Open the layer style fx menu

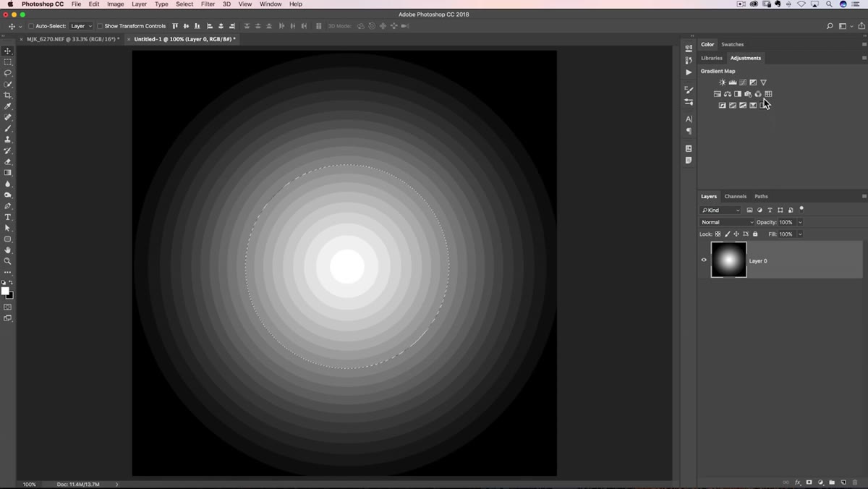click(798, 482)
